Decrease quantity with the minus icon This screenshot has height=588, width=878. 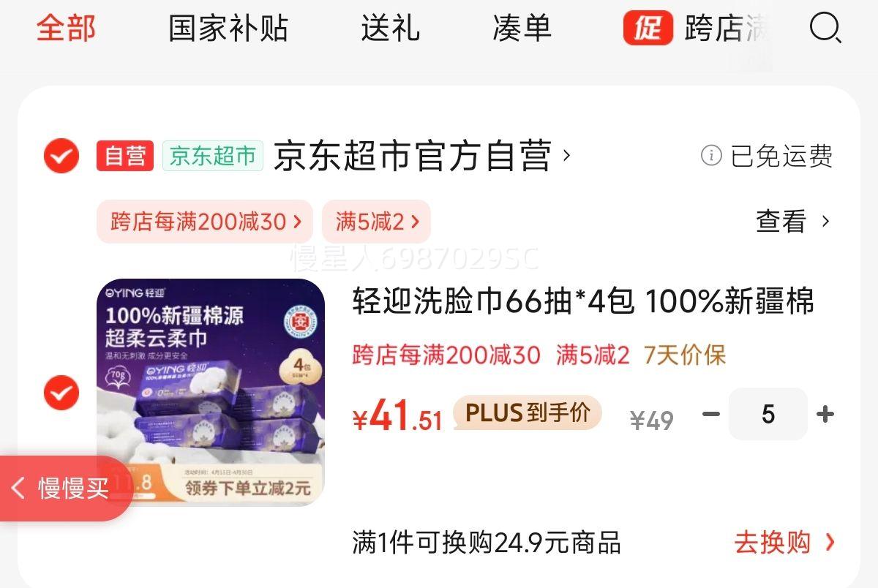(x=710, y=415)
